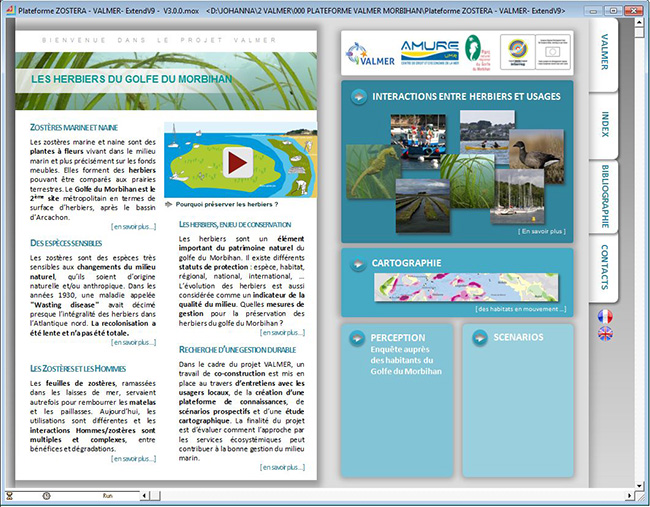Click the arrow icon beside Interactions entre herbiers et usages
Screen dimensions: 650x507
358,97
